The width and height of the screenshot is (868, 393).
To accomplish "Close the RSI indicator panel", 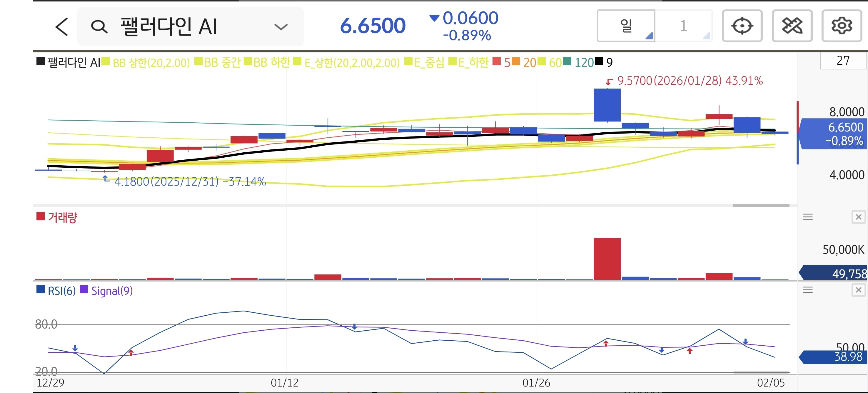I will click(858, 290).
